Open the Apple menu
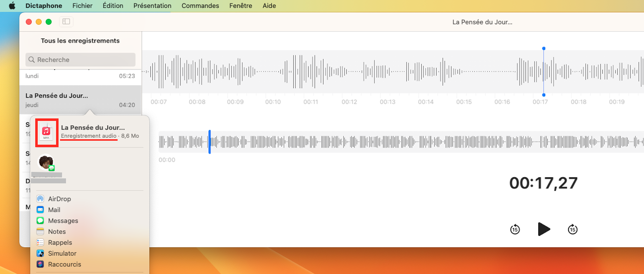 (12, 6)
